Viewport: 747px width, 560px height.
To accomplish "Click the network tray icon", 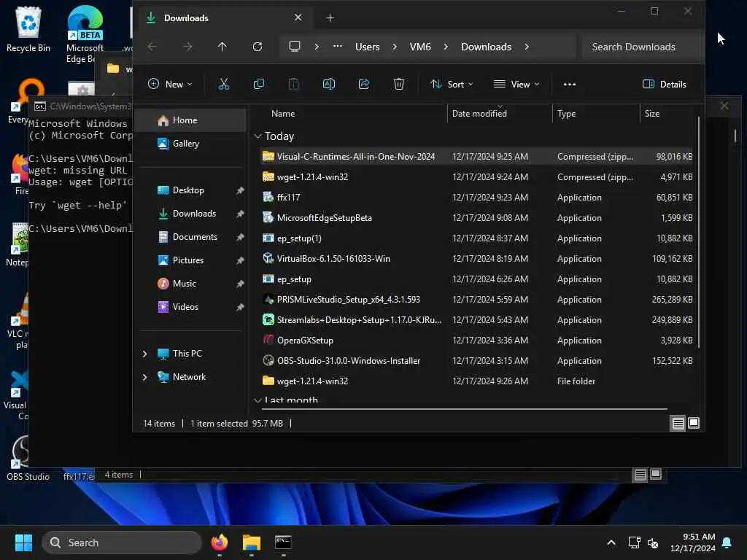I will (634, 542).
